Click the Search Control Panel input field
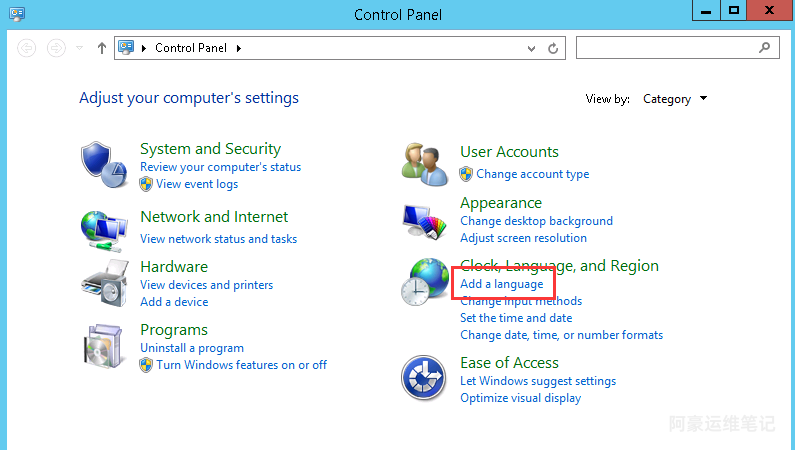This screenshot has height=450, width=795. [x=668, y=48]
